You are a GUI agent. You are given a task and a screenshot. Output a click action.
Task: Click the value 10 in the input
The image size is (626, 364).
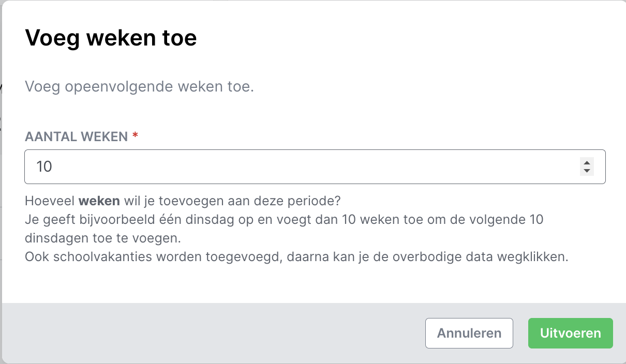pos(44,166)
